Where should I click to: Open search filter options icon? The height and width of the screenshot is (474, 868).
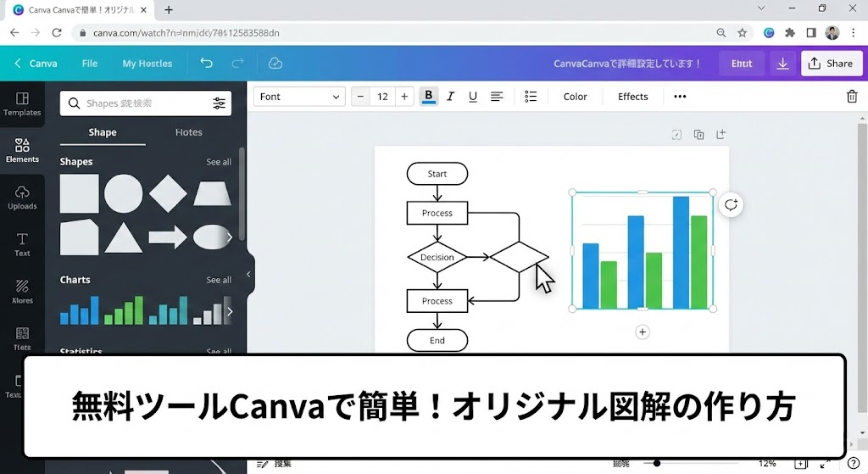pos(220,103)
